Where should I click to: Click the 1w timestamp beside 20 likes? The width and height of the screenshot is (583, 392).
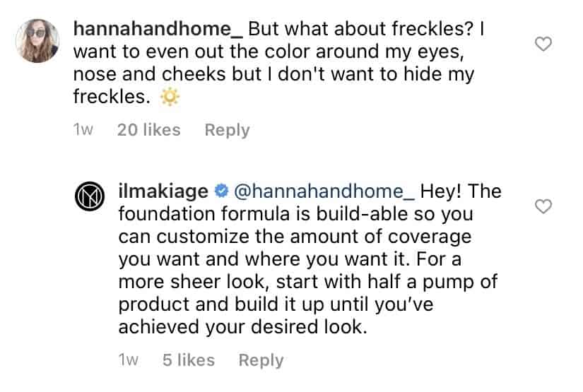pos(83,130)
